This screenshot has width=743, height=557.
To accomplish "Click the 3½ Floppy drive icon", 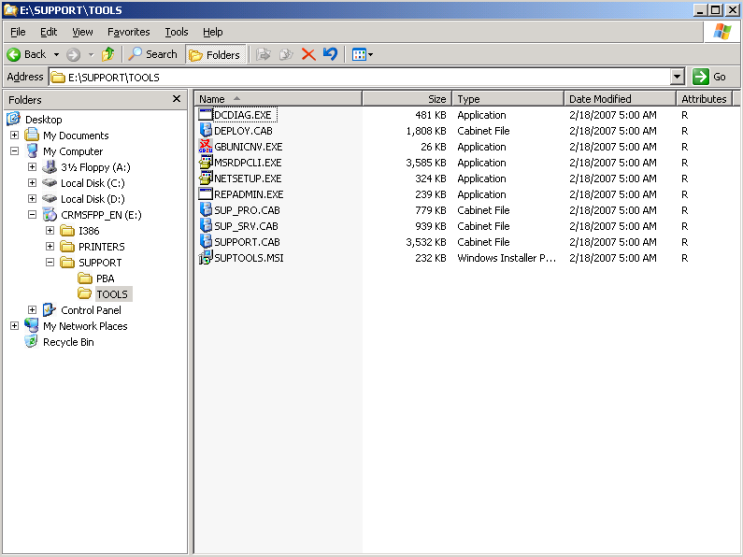I will [x=49, y=166].
